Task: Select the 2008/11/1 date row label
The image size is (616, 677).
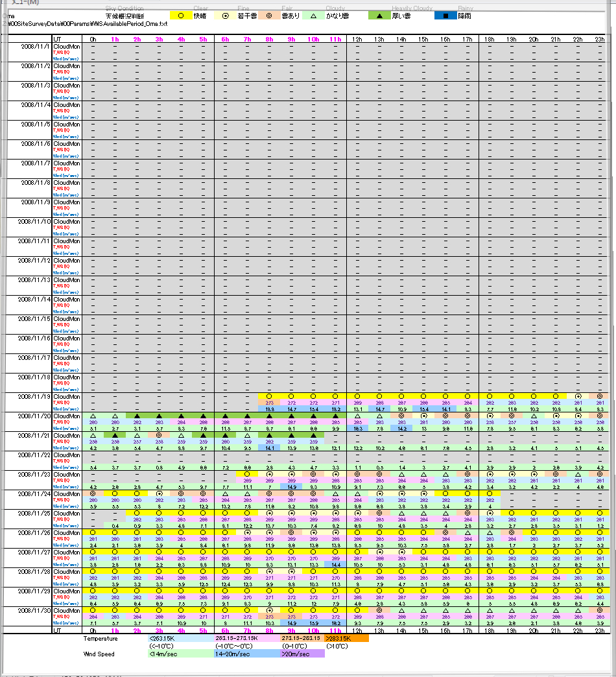Action: tap(35, 47)
